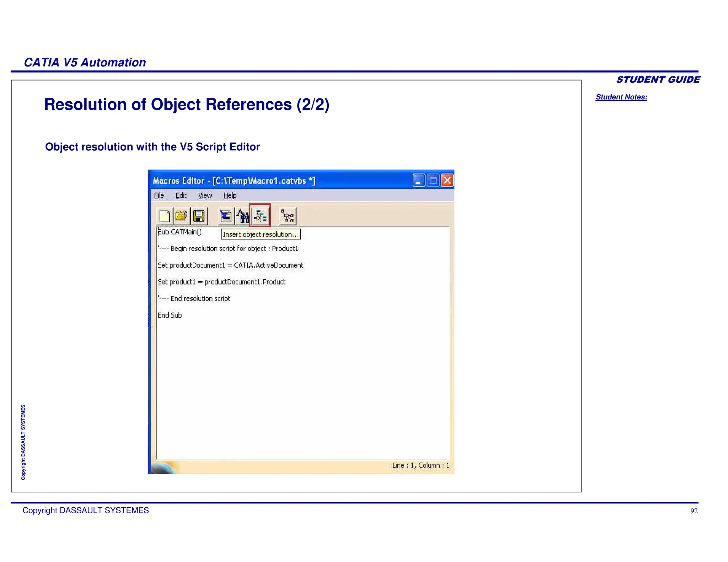Click the blue arrow document toolbar icon
The width and height of the screenshot is (728, 562).
[226, 216]
